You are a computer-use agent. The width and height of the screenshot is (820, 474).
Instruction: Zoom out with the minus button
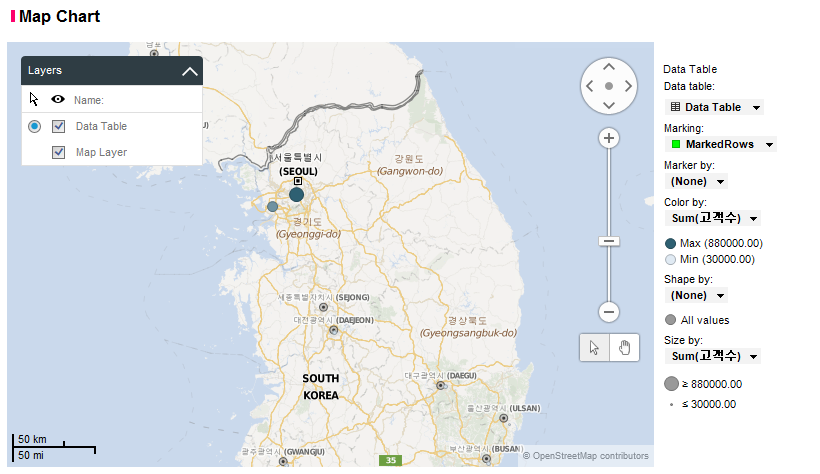[x=609, y=312]
